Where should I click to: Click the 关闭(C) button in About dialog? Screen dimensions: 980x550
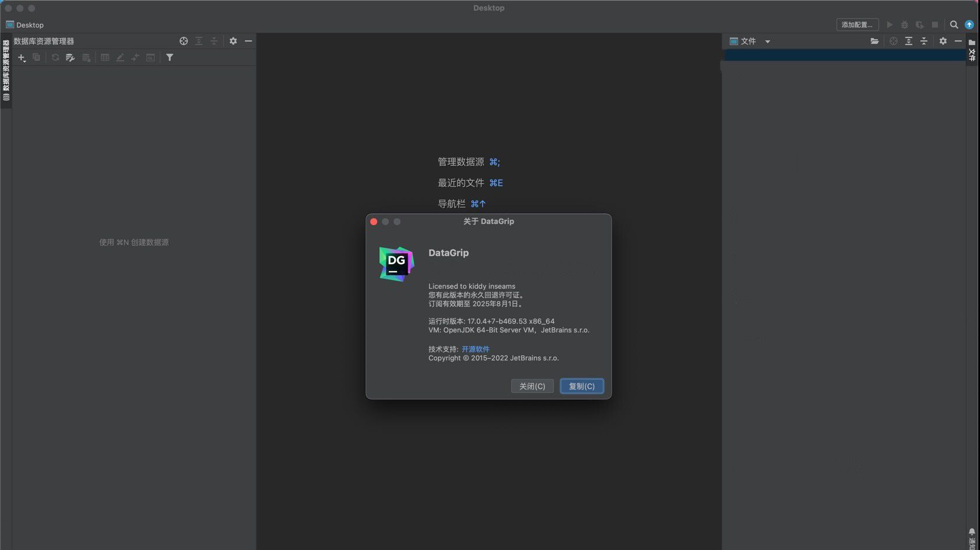[532, 386]
